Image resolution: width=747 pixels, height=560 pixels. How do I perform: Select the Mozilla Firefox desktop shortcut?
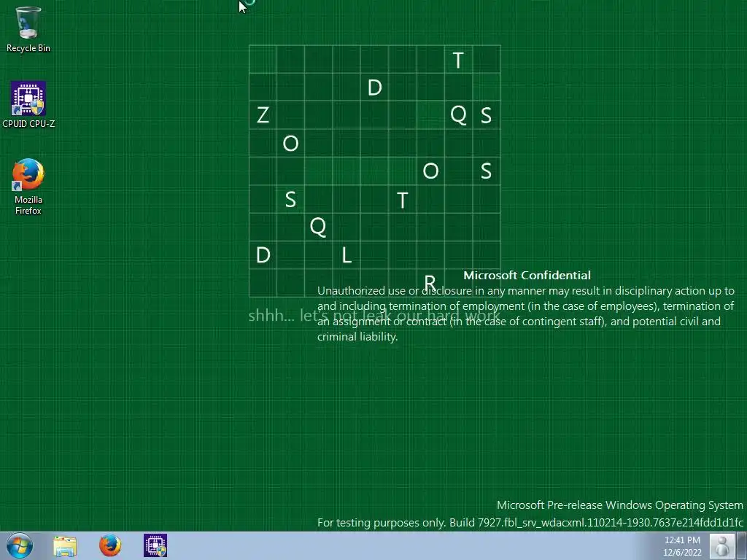click(x=28, y=187)
